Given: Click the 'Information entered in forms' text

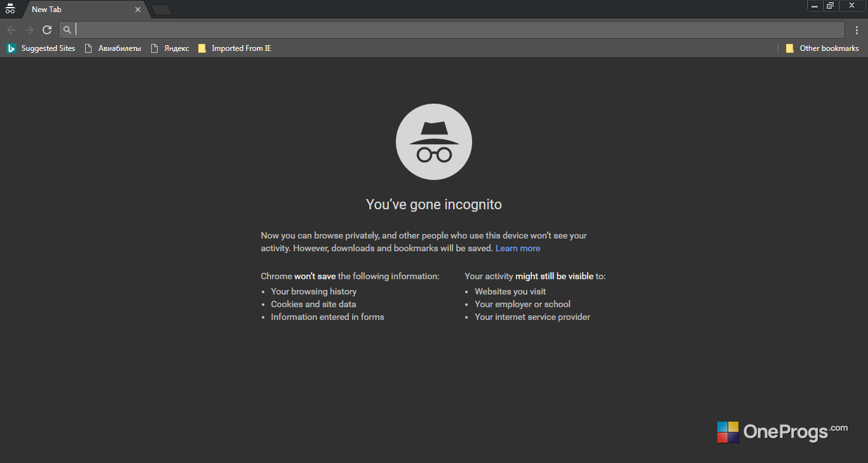Looking at the screenshot, I should [x=327, y=317].
